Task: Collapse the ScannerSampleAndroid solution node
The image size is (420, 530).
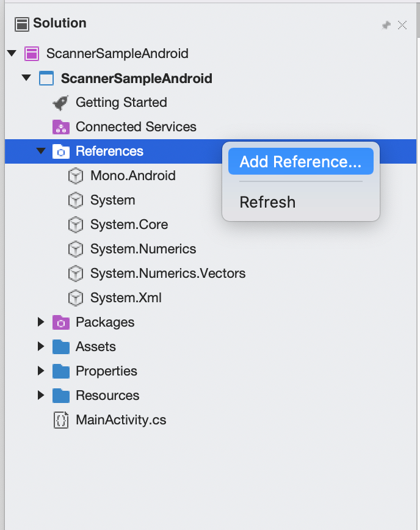Action: click(x=12, y=54)
